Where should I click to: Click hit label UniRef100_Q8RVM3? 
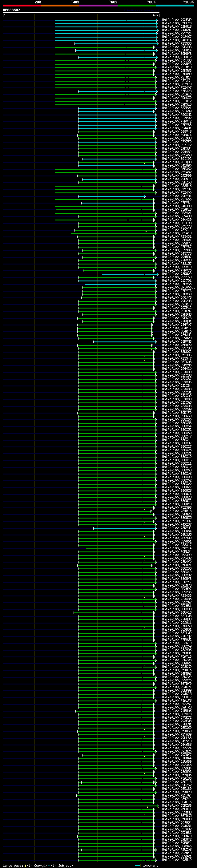pyautogui.click(x=177, y=342)
